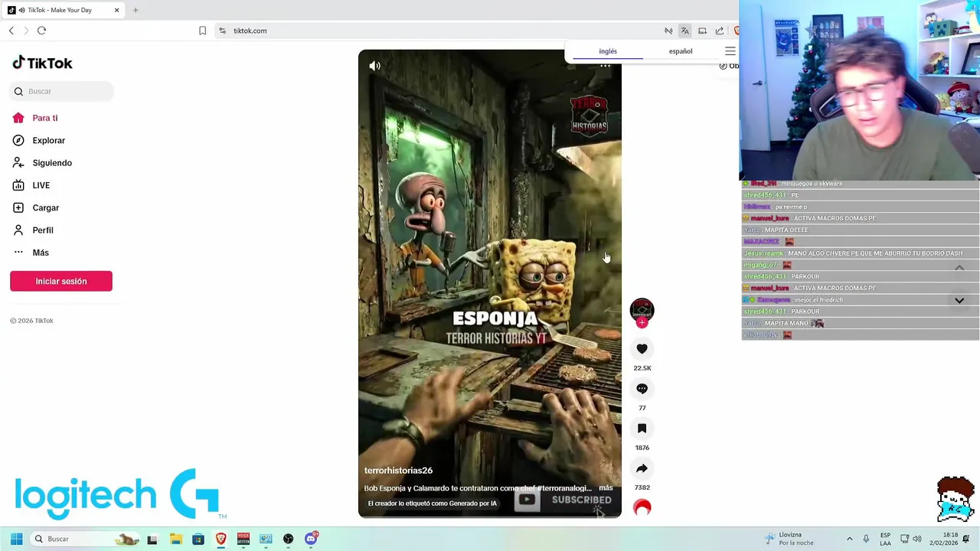Open OBS Studio from the taskbar

(x=288, y=540)
